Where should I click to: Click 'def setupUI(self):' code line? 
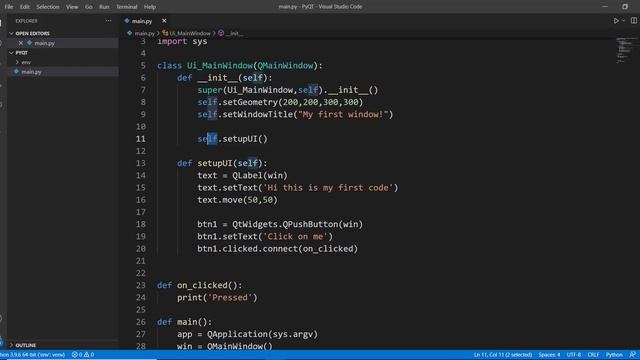pos(222,163)
